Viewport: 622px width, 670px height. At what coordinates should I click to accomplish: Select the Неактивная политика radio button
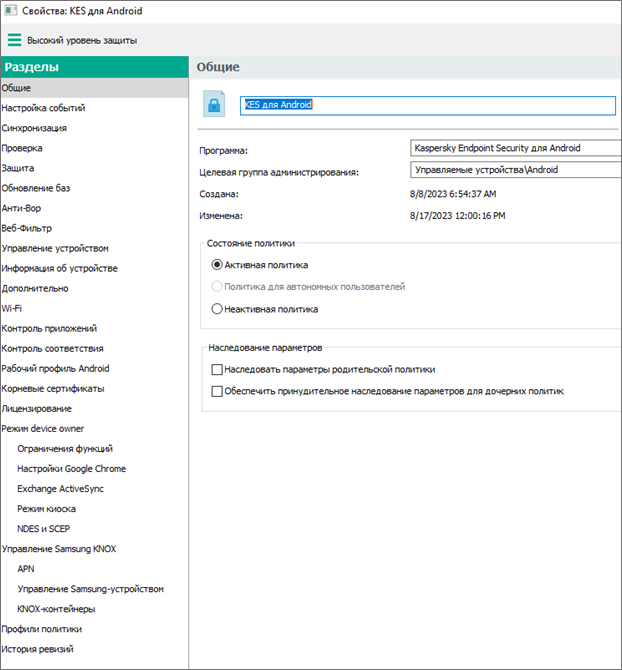(x=217, y=309)
